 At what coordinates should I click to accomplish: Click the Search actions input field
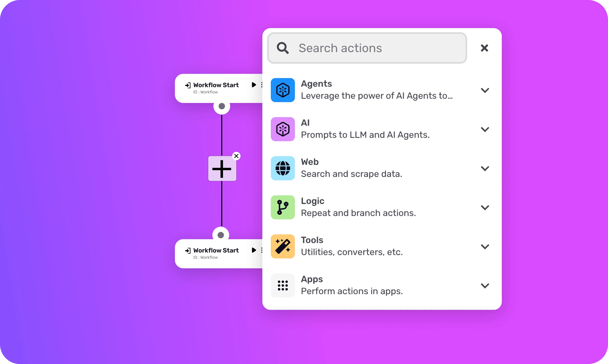point(364,48)
